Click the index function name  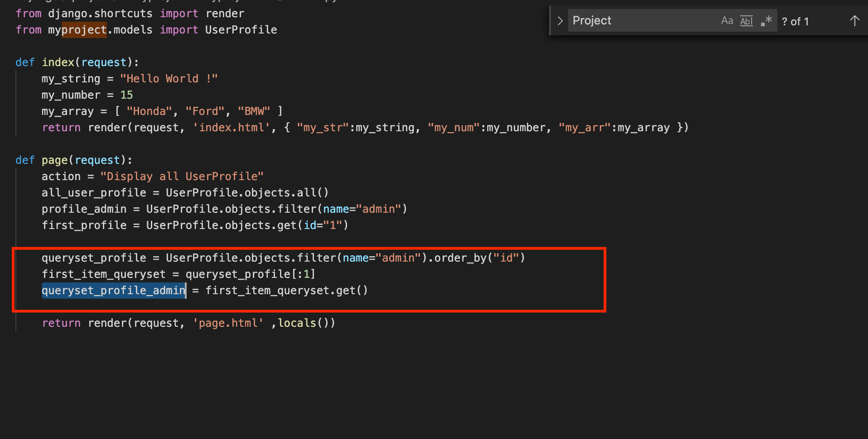coord(58,62)
